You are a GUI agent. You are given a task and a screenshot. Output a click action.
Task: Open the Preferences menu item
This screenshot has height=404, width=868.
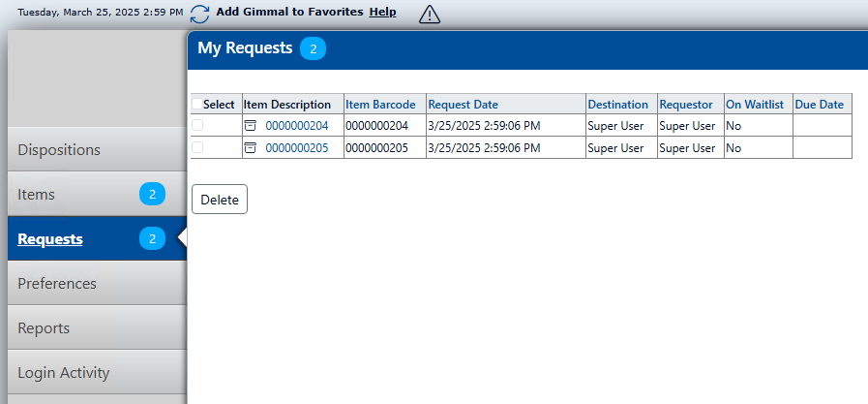[57, 284]
